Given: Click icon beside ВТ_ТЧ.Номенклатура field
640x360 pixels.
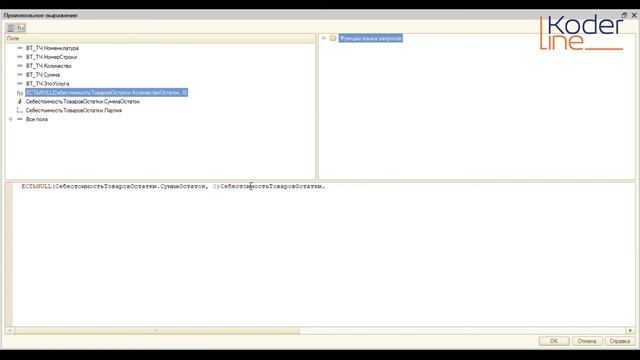Looking at the screenshot, I should (20, 48).
